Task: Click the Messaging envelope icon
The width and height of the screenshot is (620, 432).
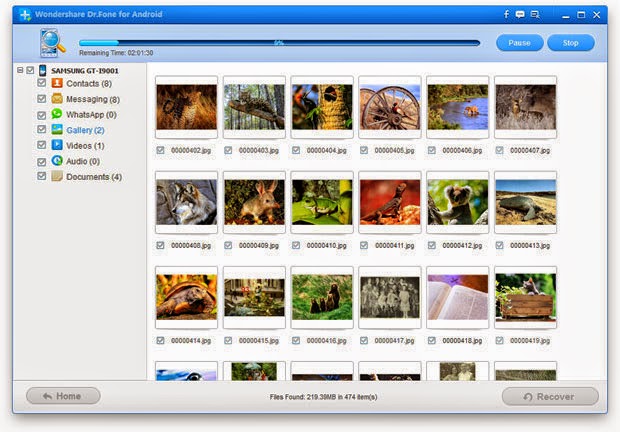Action: [x=57, y=98]
